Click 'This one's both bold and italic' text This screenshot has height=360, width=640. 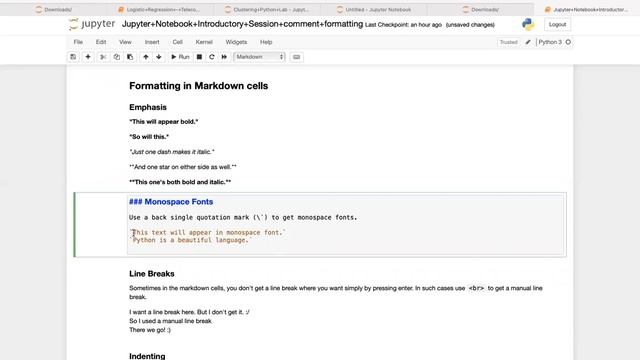point(180,182)
